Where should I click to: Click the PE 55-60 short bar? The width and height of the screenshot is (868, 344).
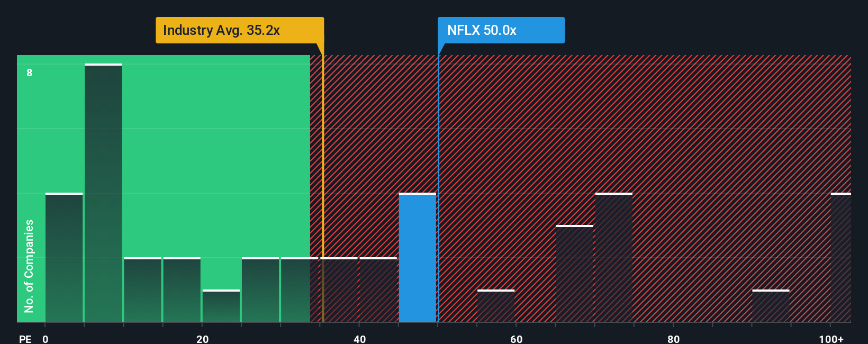pyautogui.click(x=496, y=306)
